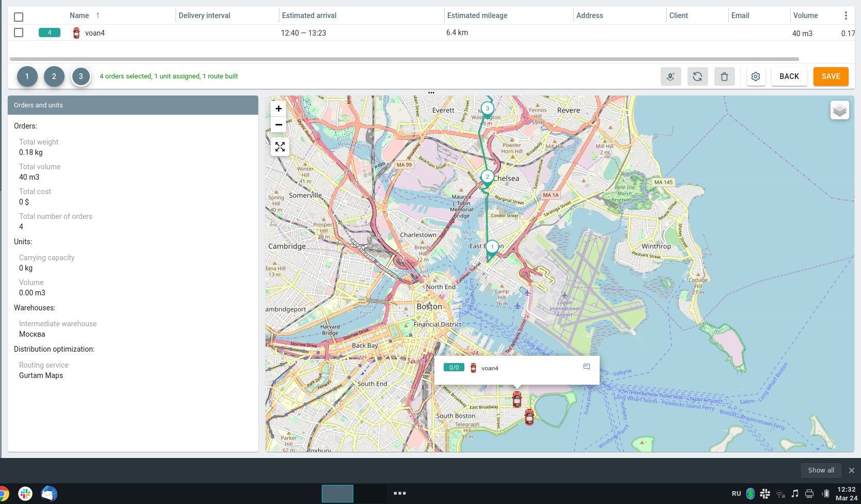The image size is (861, 504).
Task: Open comment icon in voan4 popup
Action: [x=586, y=367]
